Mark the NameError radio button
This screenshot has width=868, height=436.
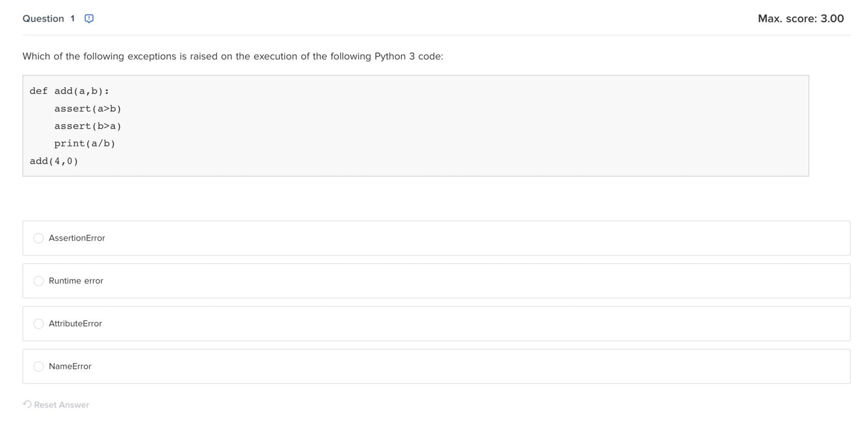click(38, 366)
